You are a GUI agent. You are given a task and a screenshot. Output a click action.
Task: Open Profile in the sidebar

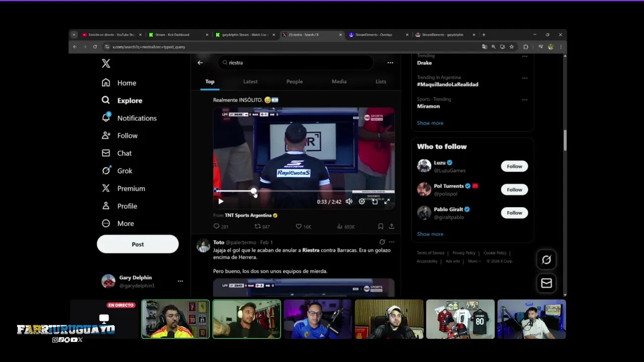[119, 206]
